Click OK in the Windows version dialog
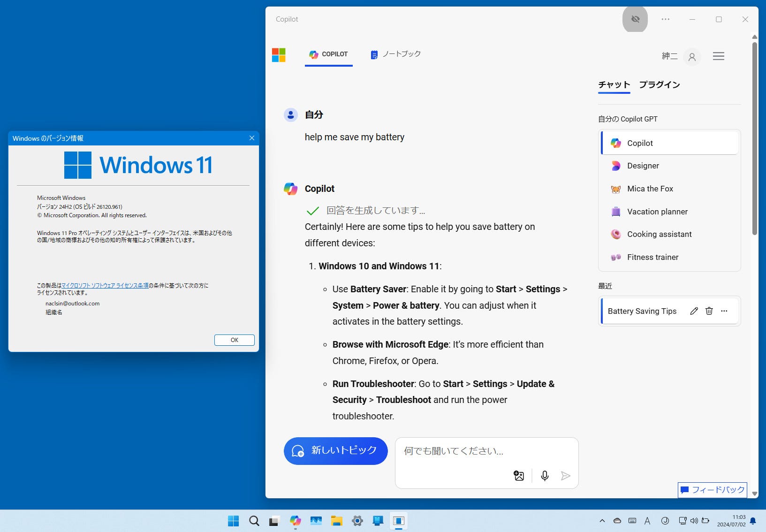 235,340
